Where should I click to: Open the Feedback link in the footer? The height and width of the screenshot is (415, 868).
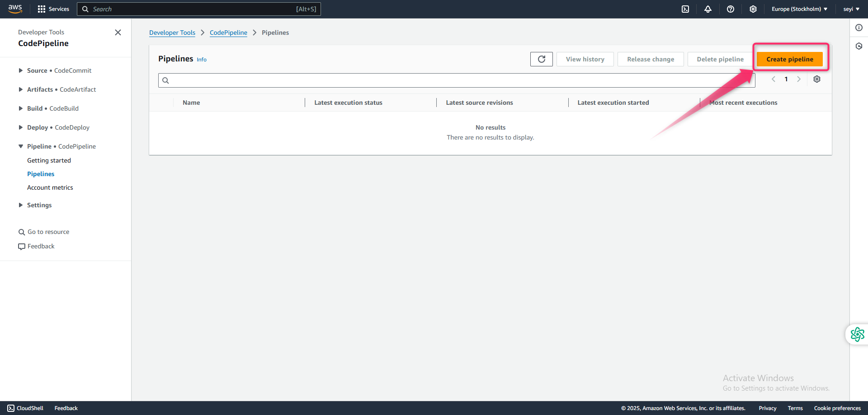click(x=66, y=408)
